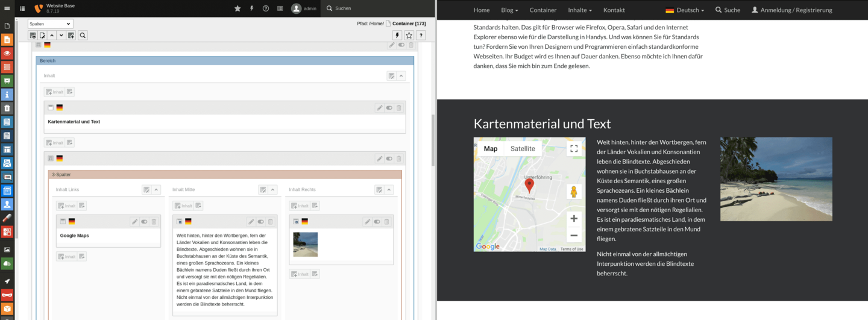Click the Kontakt navigation link

click(614, 10)
